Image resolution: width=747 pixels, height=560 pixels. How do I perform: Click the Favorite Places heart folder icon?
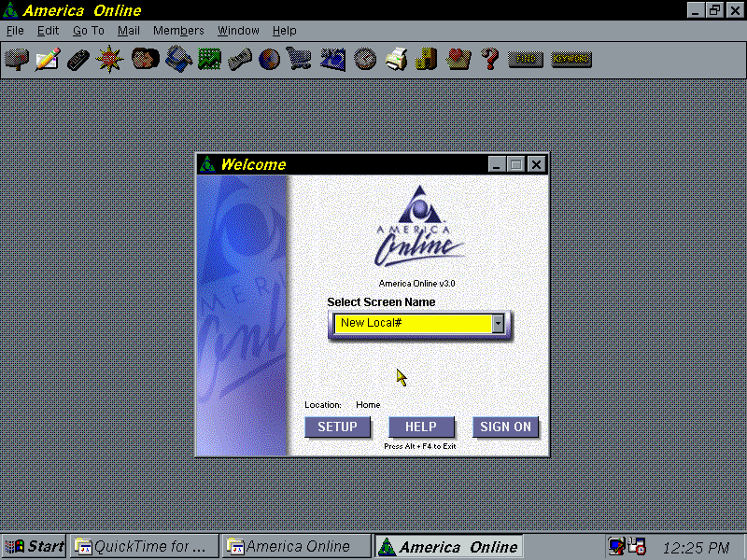458,60
